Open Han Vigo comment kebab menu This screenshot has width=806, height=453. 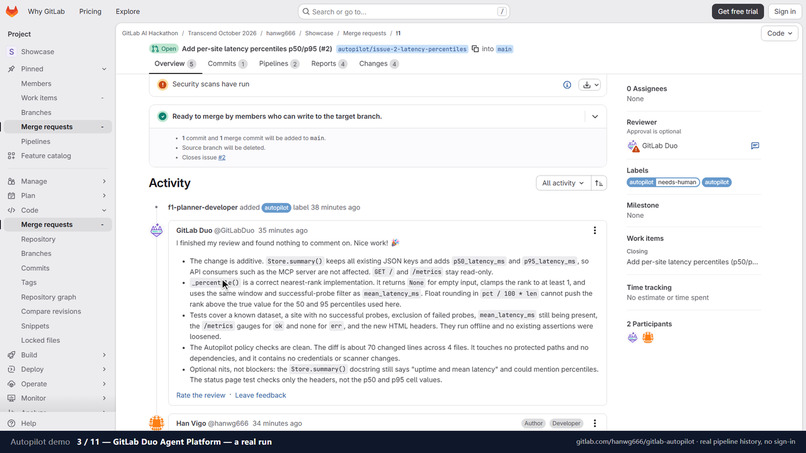[595, 423]
